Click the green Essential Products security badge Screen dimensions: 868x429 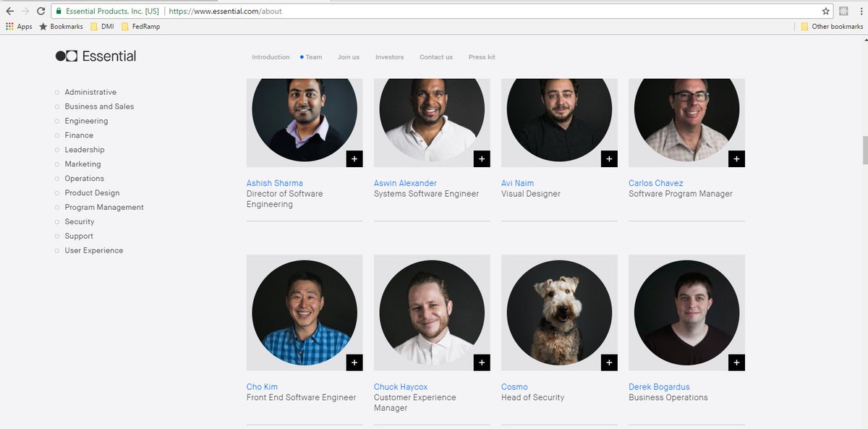point(107,12)
